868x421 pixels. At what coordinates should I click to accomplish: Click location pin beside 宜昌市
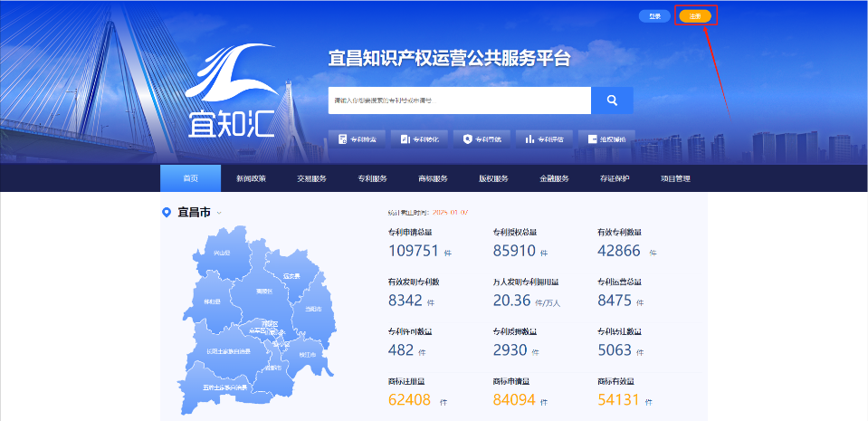(x=166, y=213)
